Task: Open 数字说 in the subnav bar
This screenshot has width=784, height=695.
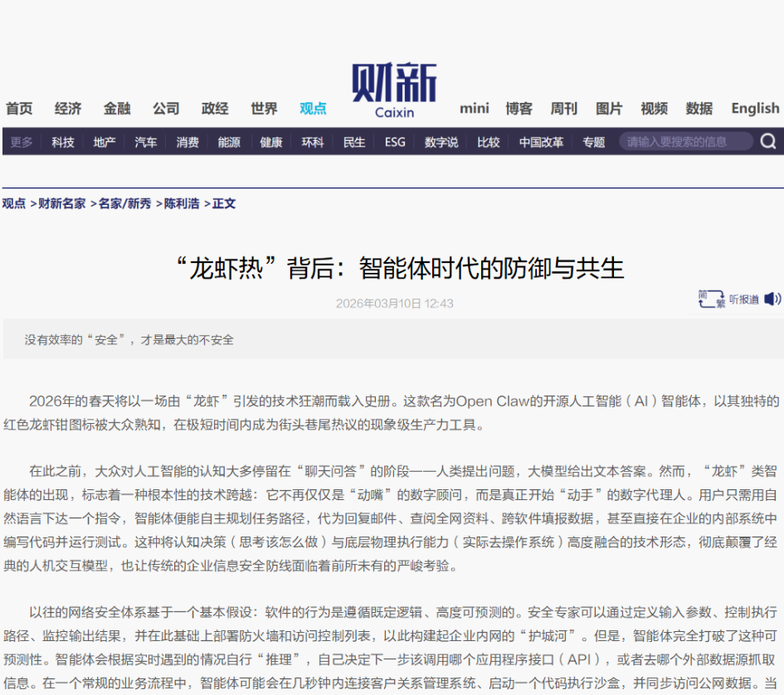Action: [x=441, y=143]
